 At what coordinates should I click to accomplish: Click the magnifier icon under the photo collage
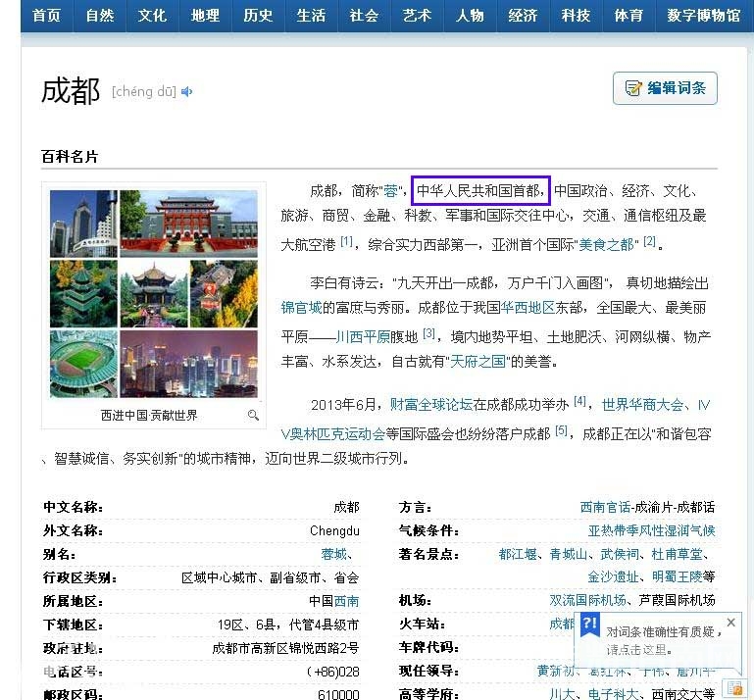point(253,416)
